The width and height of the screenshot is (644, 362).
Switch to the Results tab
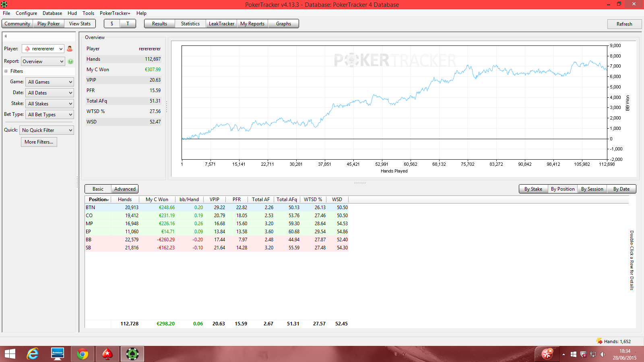pyautogui.click(x=159, y=24)
